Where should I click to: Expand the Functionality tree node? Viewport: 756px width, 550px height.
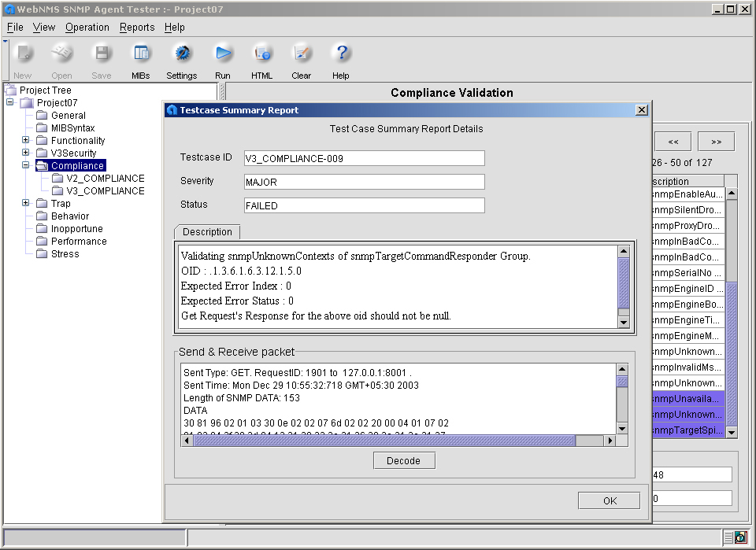(25, 140)
